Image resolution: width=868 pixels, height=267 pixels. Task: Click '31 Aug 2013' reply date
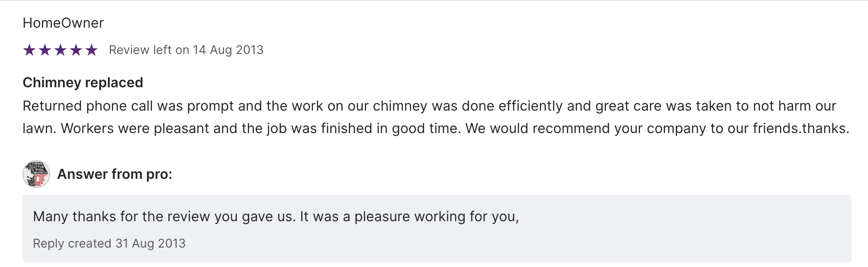[150, 244]
